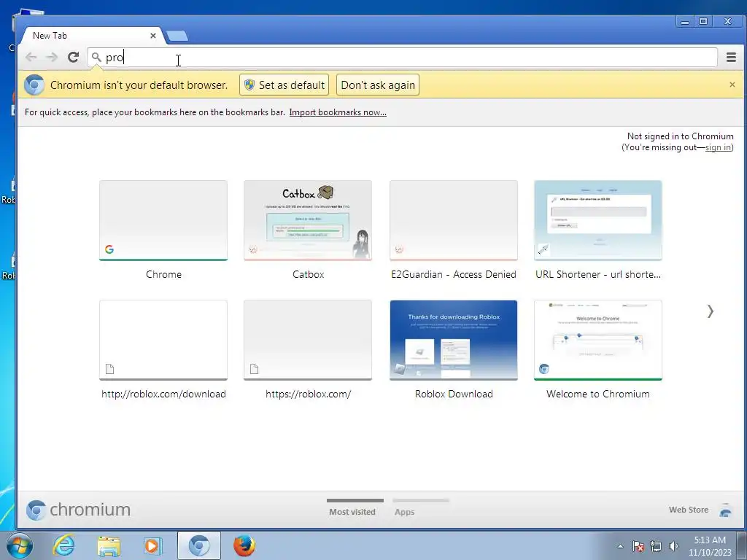Image resolution: width=747 pixels, height=560 pixels.
Task: Click the Roblox Download tile label
Action: (x=454, y=394)
